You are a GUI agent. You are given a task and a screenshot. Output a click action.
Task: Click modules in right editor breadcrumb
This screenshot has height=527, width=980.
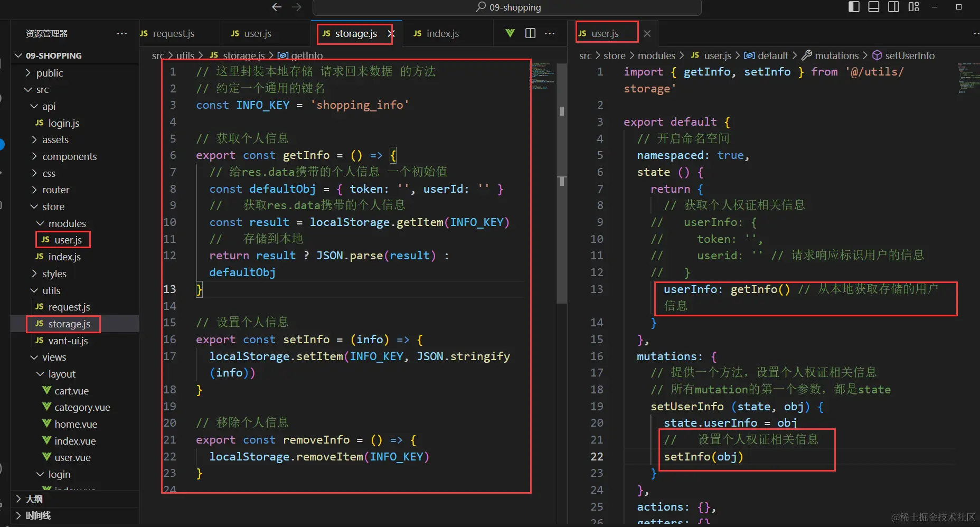656,55
